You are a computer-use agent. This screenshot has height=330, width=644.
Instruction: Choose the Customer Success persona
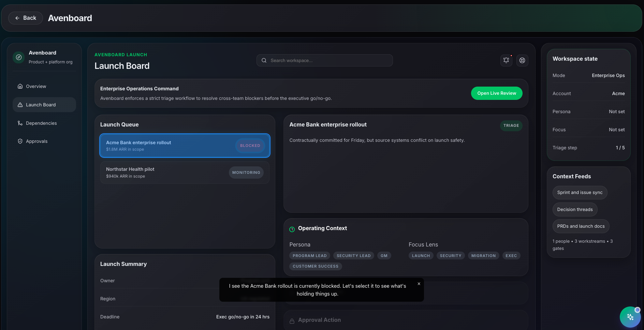[x=316, y=266]
